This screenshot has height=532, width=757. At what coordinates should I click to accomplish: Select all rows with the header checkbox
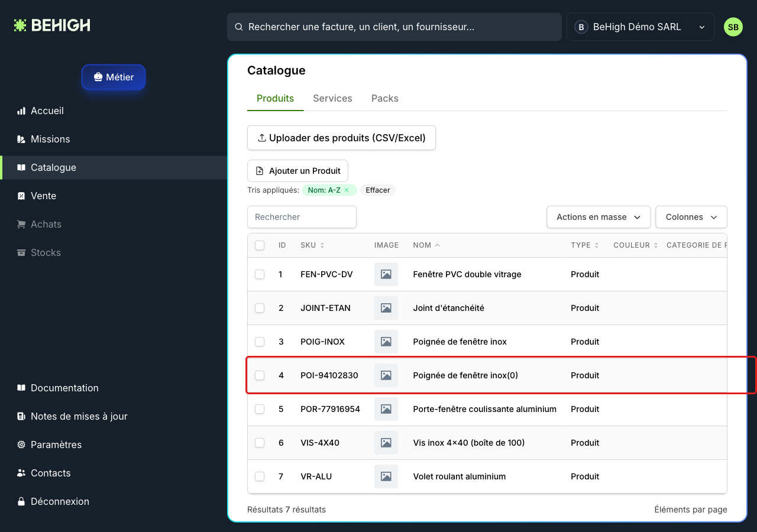(x=260, y=245)
